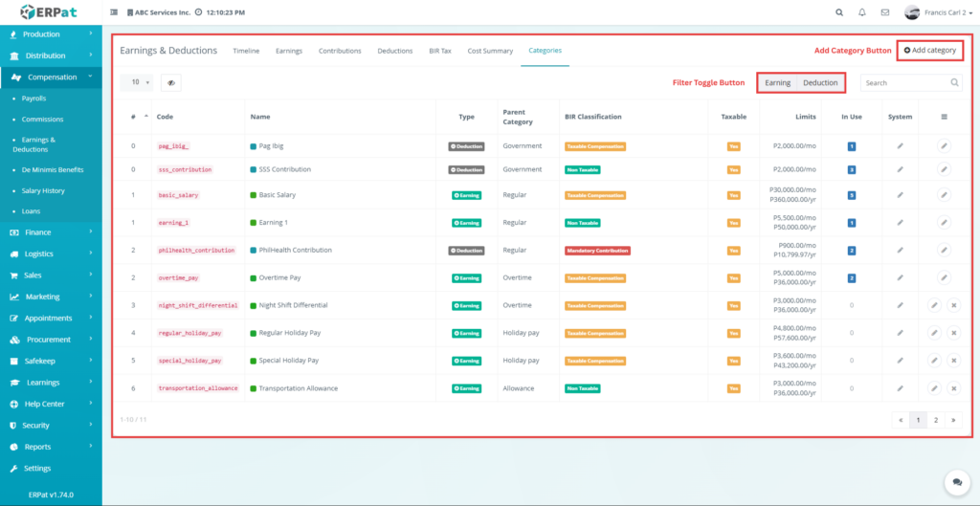Edit Night Shift Differential with pencil icon
980x506 pixels.
(934, 305)
